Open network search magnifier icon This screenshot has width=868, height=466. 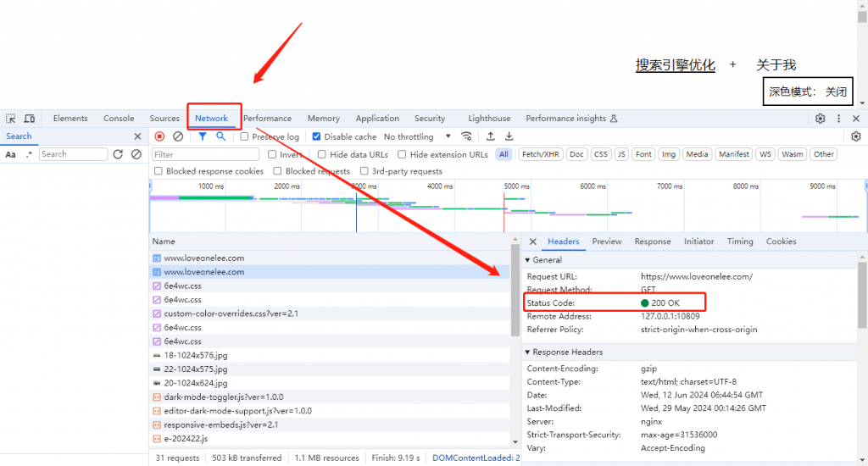coord(221,136)
